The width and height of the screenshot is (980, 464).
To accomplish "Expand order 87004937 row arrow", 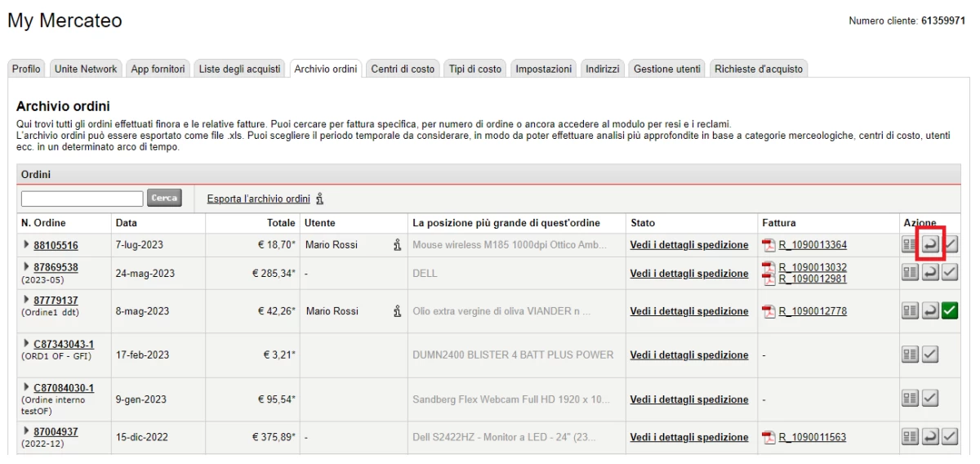I will [26, 431].
